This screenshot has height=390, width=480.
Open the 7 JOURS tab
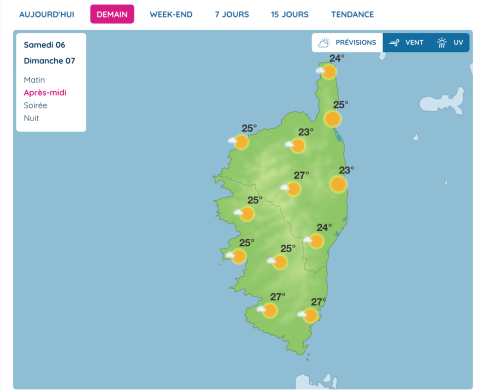coord(232,14)
